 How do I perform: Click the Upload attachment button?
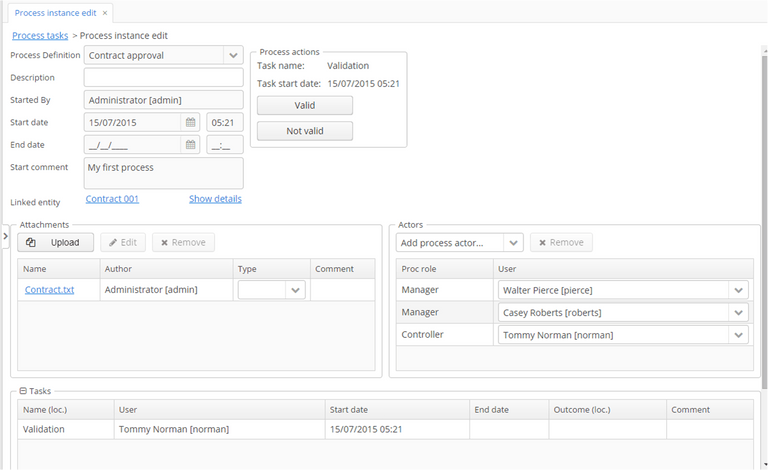pos(55,242)
